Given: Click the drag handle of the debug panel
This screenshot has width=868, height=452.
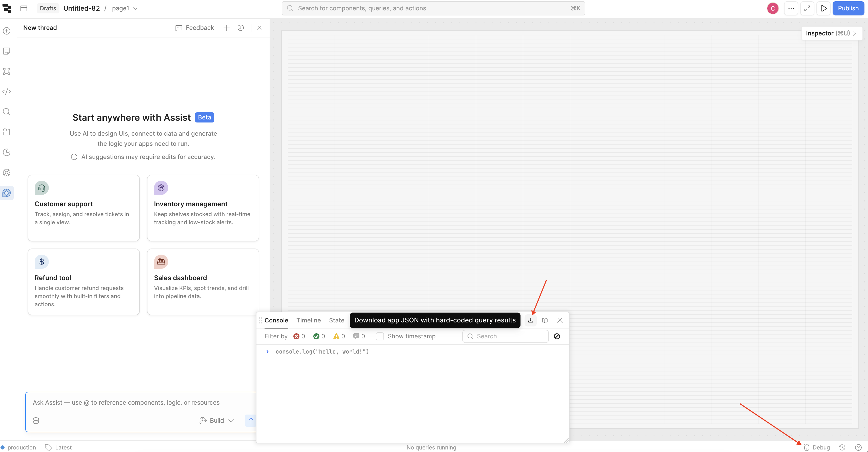Looking at the screenshot, I should (x=261, y=321).
